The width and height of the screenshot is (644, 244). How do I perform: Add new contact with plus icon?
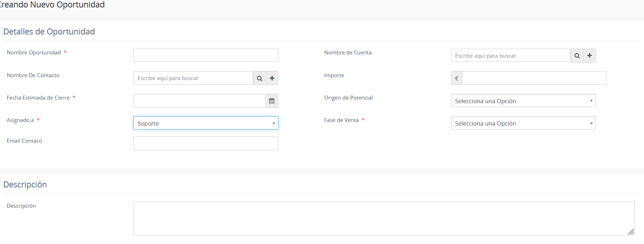tap(272, 78)
